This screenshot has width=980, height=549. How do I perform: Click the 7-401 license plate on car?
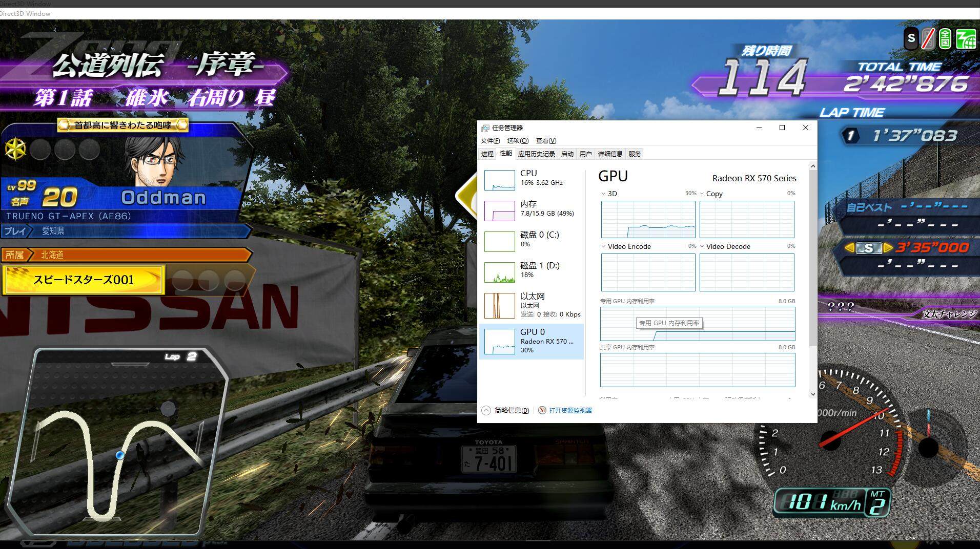(x=488, y=459)
